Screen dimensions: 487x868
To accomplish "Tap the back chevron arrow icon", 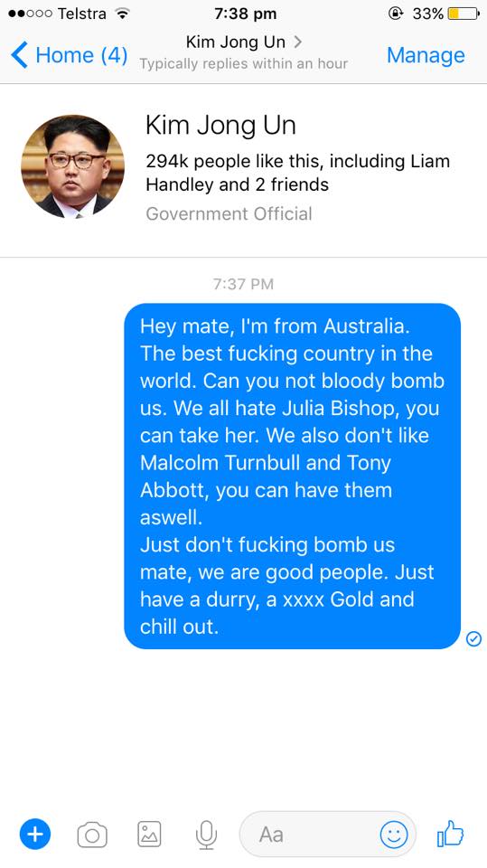I will 19,55.
